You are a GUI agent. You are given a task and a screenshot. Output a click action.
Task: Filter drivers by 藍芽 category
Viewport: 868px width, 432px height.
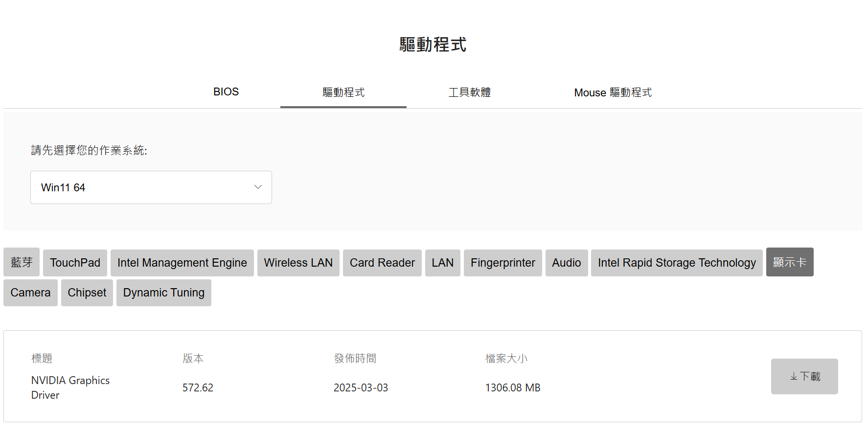[x=22, y=262]
